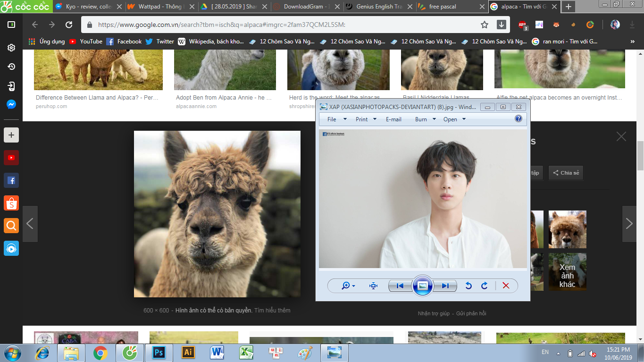
Task: Show next image with right arrow
Action: (629, 224)
